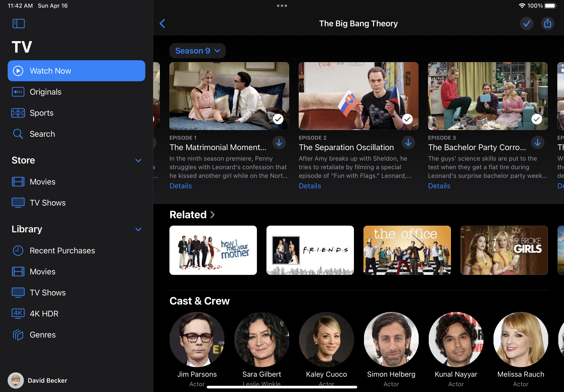This screenshot has height=392, width=564.
Task: Open Store TV Shows in the sidebar
Action: pos(76,203)
